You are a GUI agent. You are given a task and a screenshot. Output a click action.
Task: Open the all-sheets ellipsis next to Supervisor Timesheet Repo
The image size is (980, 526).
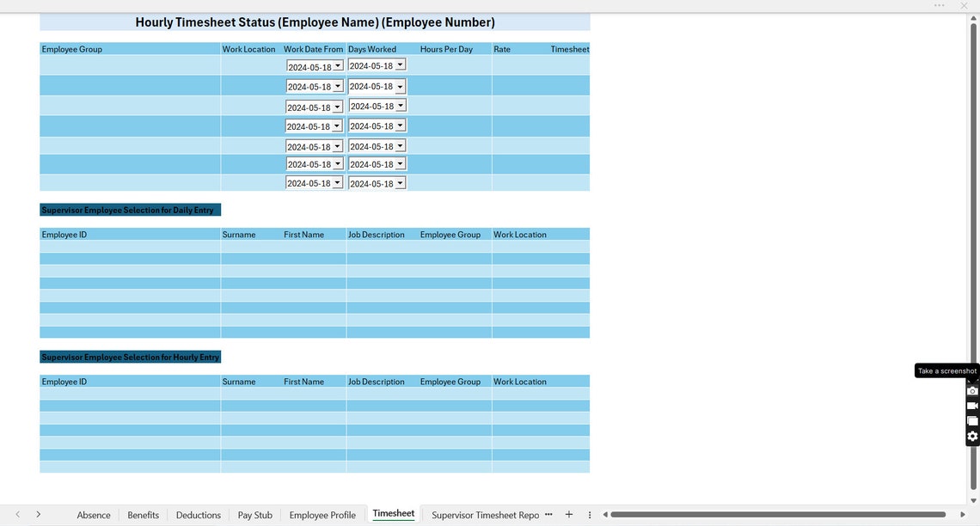click(548, 514)
